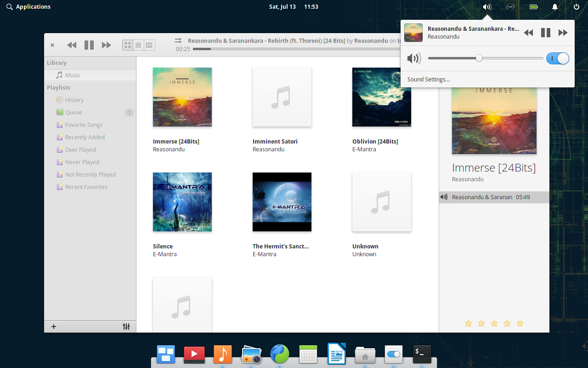Add a new playlist with plus button
The height and width of the screenshot is (368, 588).
[54, 327]
